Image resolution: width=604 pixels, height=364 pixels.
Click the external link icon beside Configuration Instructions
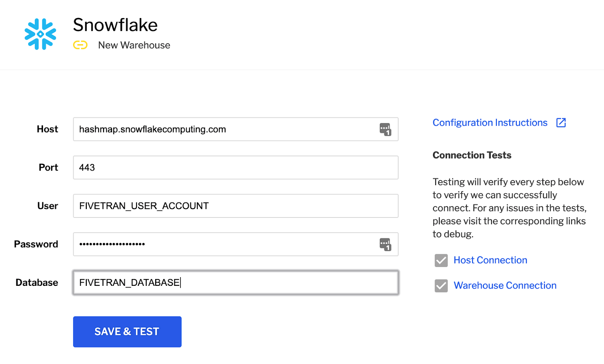pos(561,122)
